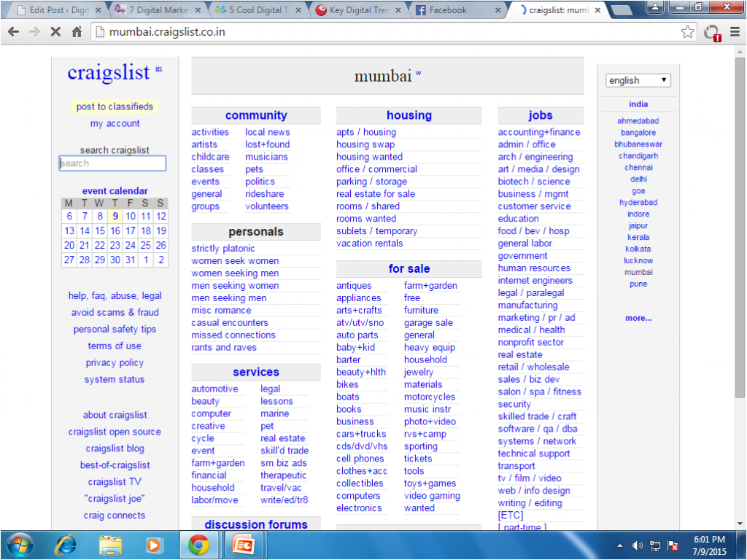Click more... under city list

coord(638,318)
